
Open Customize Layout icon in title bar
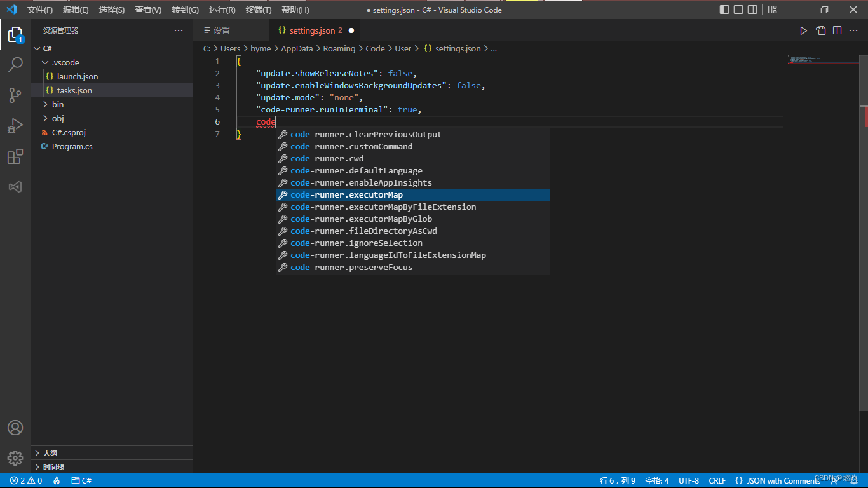[772, 10]
